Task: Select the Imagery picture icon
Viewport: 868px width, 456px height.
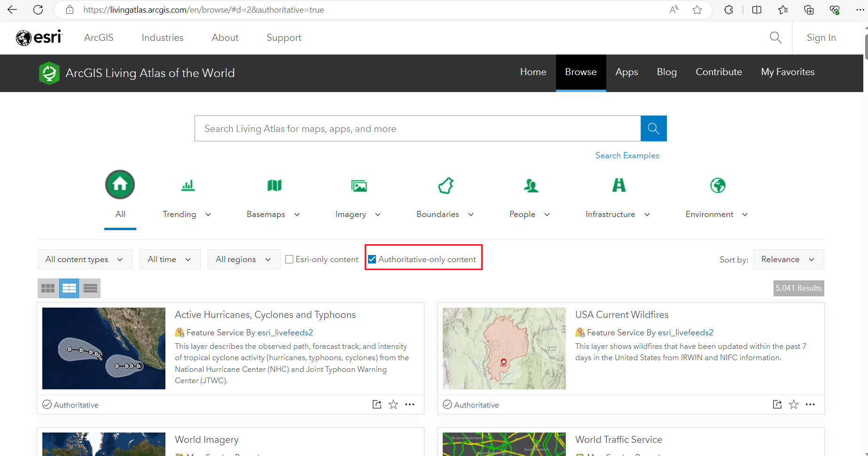Action: click(x=359, y=186)
